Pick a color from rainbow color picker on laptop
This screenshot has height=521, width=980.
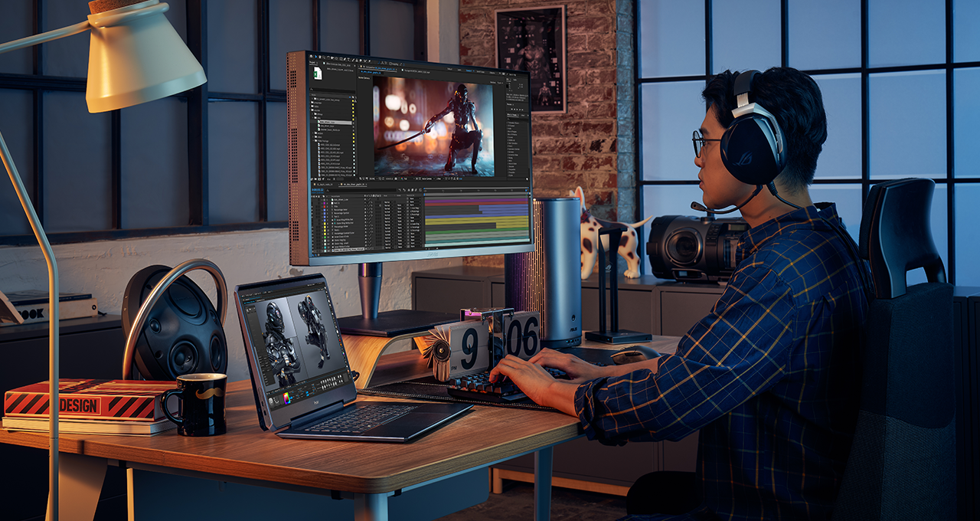286,398
